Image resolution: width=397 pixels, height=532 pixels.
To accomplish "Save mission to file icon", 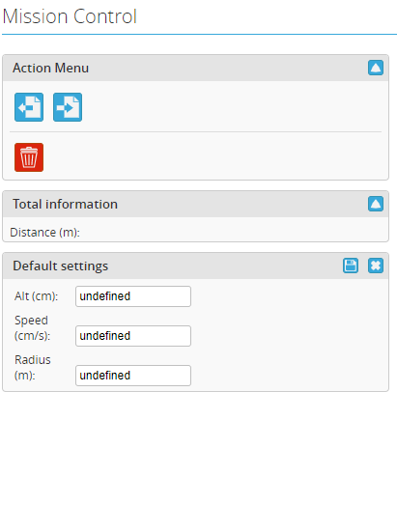I will 68,107.
